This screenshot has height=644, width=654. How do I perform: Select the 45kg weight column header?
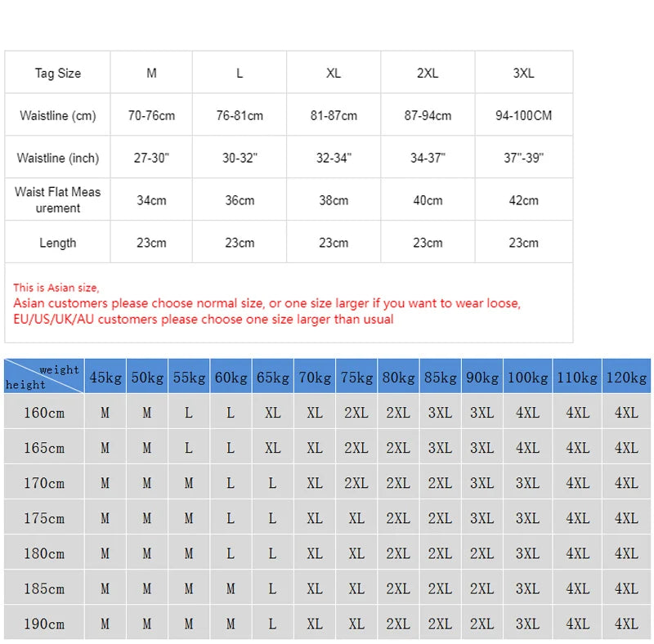pos(105,376)
